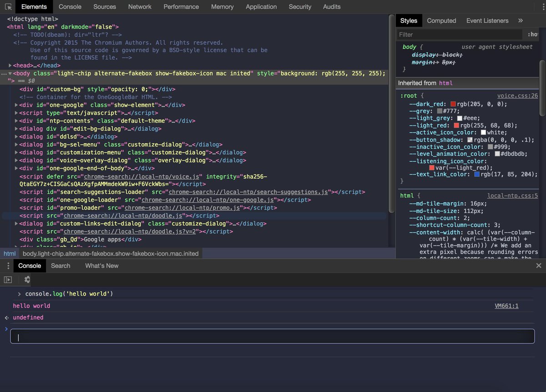Follow the search-suggestions.js script link
Screen dimensions: 546x392
pyautogui.click(x=248, y=192)
